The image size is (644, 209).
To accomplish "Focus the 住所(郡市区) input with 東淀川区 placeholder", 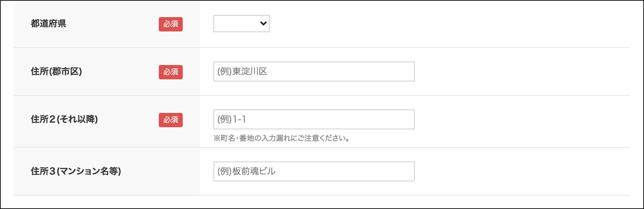I will point(314,71).
